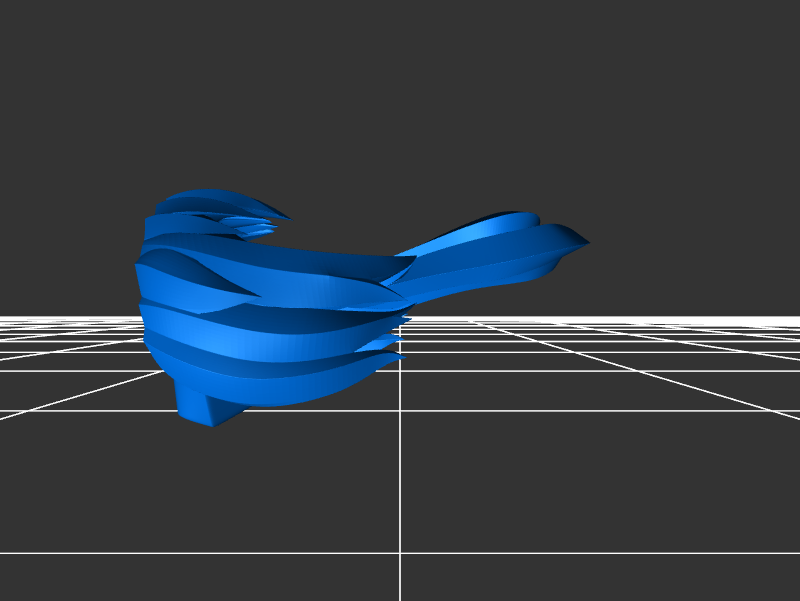Select the junction where right extension meets body
Screen dimensions: 800x601
pyautogui.click(x=400, y=275)
